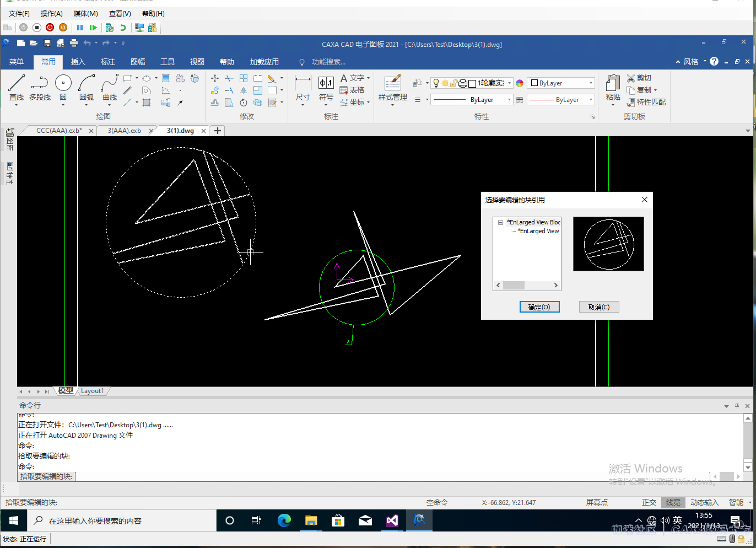This screenshot has width=756, height=548.
Task: Switch to the 标注 ribbon tab
Action: coord(108,62)
